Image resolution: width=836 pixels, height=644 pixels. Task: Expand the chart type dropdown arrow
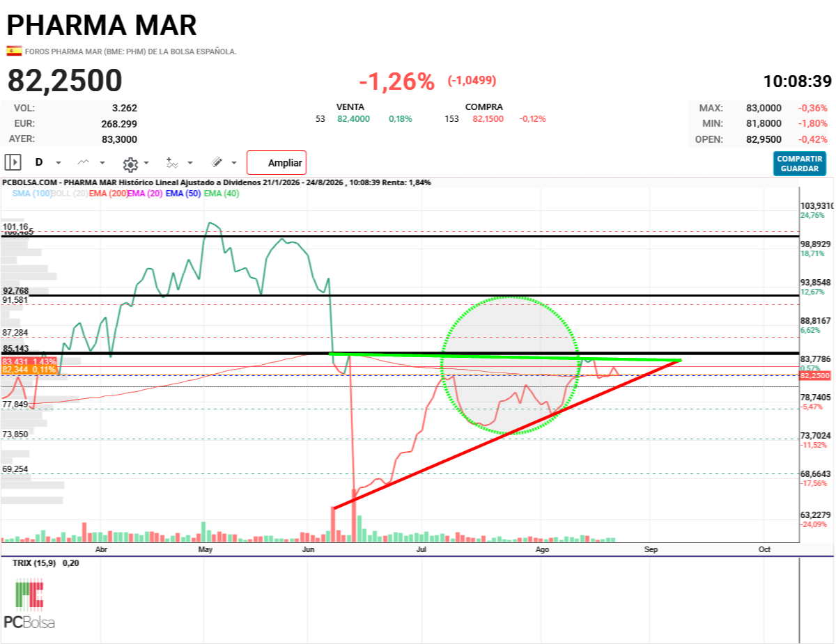[102, 163]
